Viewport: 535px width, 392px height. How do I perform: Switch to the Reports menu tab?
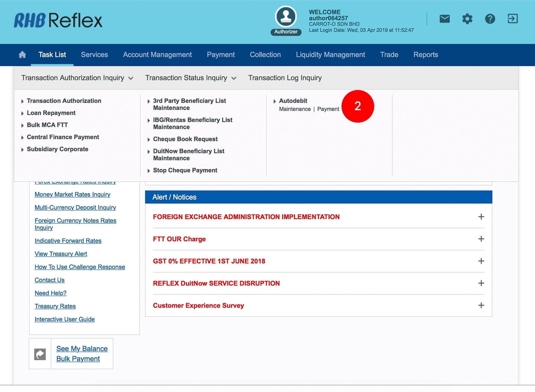tap(425, 55)
